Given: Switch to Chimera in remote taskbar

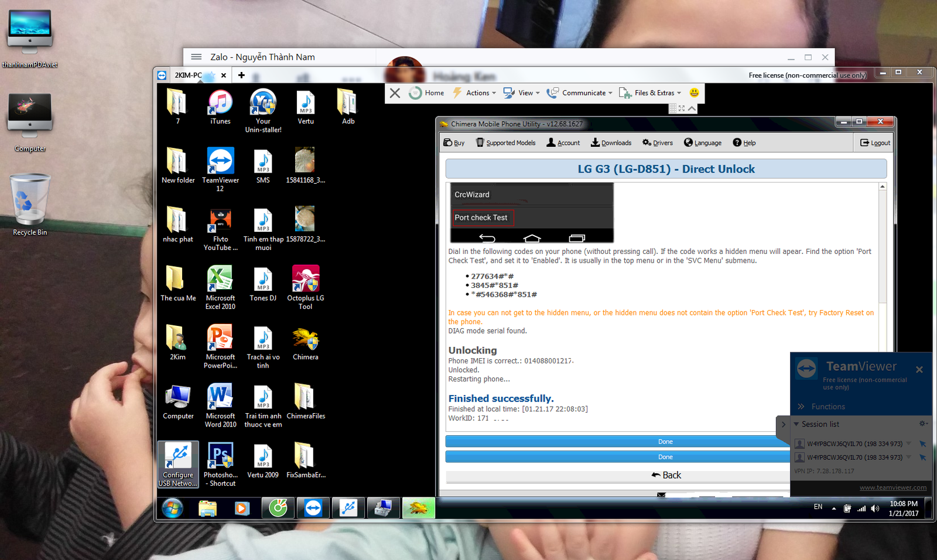Looking at the screenshot, I should tap(418, 508).
